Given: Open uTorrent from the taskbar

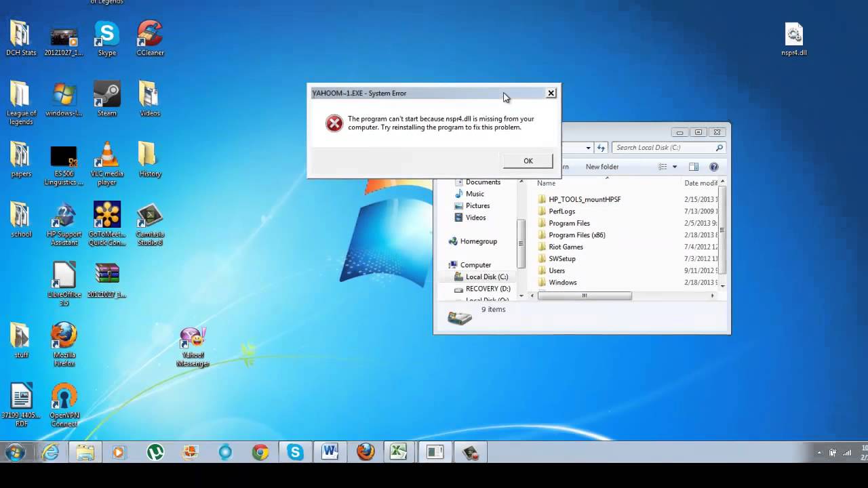Looking at the screenshot, I should pyautogui.click(x=155, y=452).
